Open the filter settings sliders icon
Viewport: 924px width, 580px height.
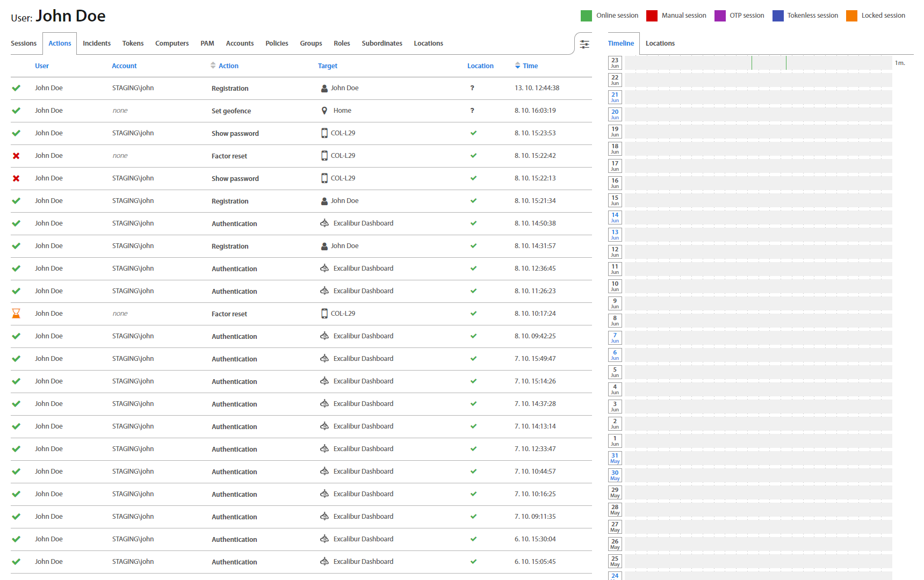(584, 44)
